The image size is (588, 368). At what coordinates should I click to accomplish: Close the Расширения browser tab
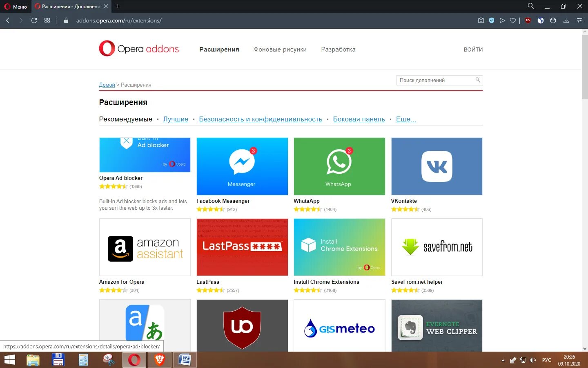[106, 7]
